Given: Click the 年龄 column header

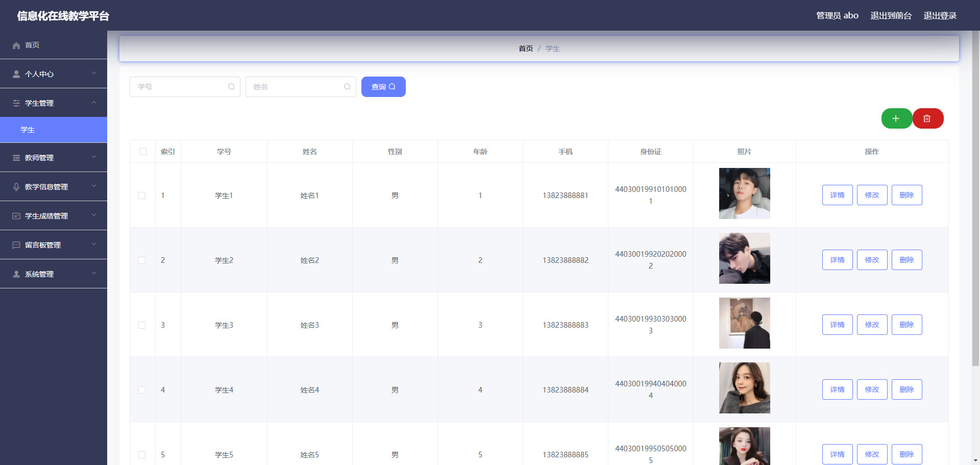Looking at the screenshot, I should pyautogui.click(x=480, y=152).
